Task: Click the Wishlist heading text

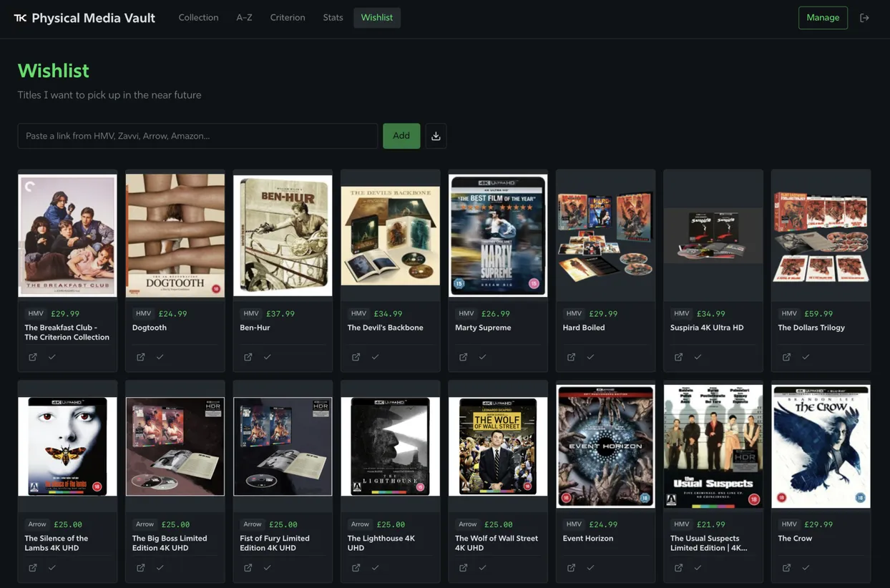Action: tap(54, 71)
